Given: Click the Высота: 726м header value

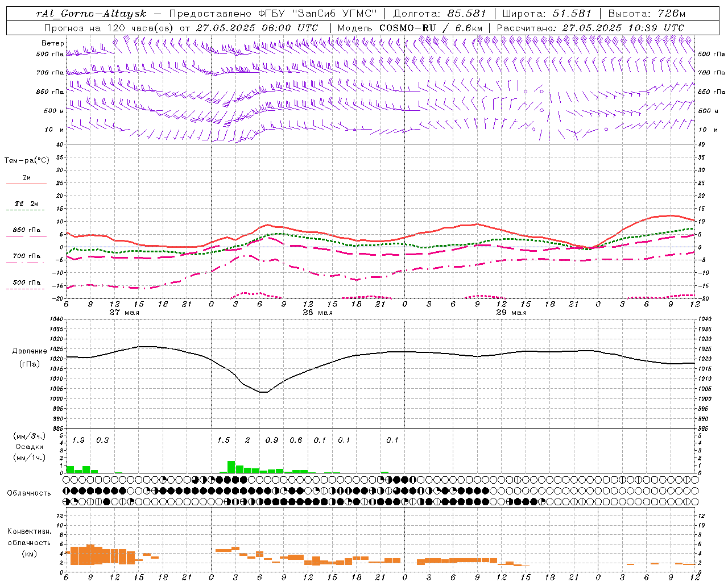Looking at the screenshot, I should pyautogui.click(x=647, y=14).
